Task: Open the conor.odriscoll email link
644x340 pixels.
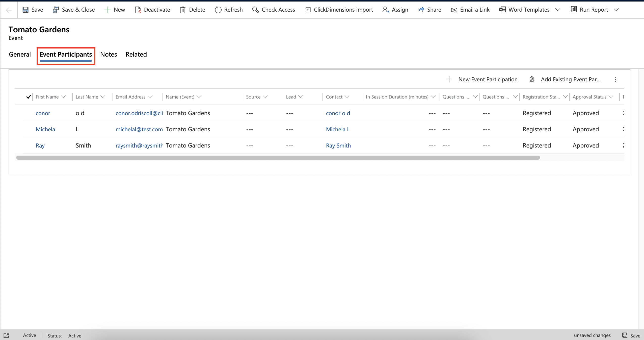Action: tap(139, 113)
